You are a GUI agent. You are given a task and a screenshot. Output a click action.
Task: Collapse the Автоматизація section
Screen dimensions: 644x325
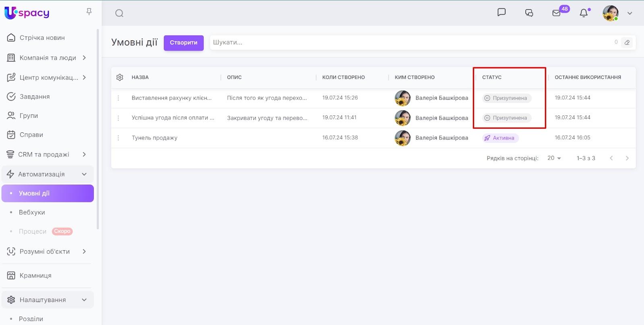(x=84, y=174)
